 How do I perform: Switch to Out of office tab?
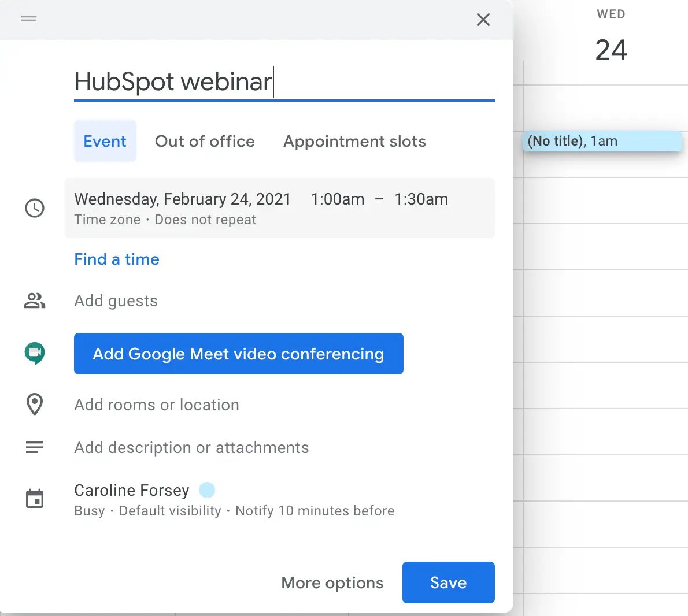pyautogui.click(x=205, y=142)
